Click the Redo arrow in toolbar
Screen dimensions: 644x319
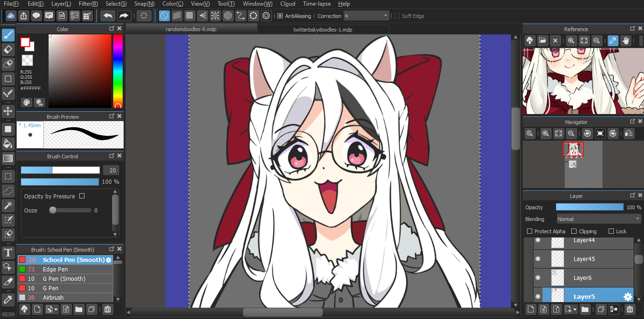[124, 16]
